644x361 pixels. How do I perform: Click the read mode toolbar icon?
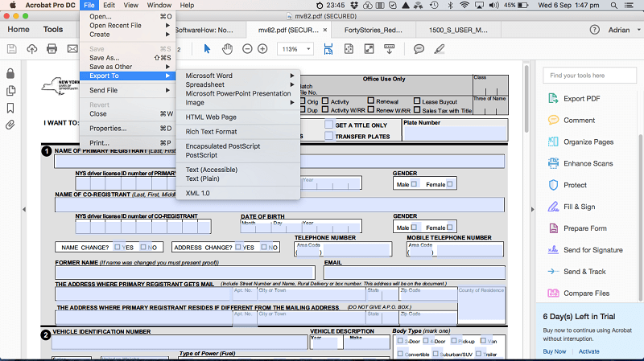coord(390,49)
